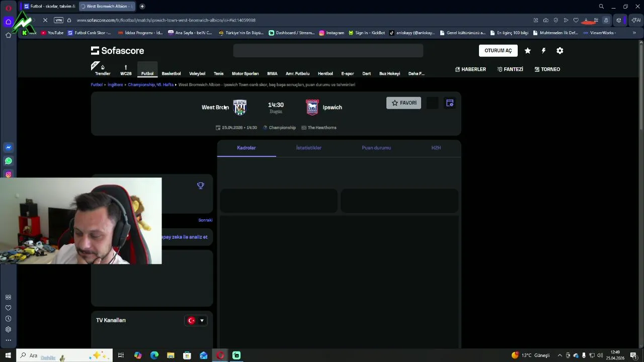
Task: Click Ipswich Town crest
Action: [x=312, y=107]
